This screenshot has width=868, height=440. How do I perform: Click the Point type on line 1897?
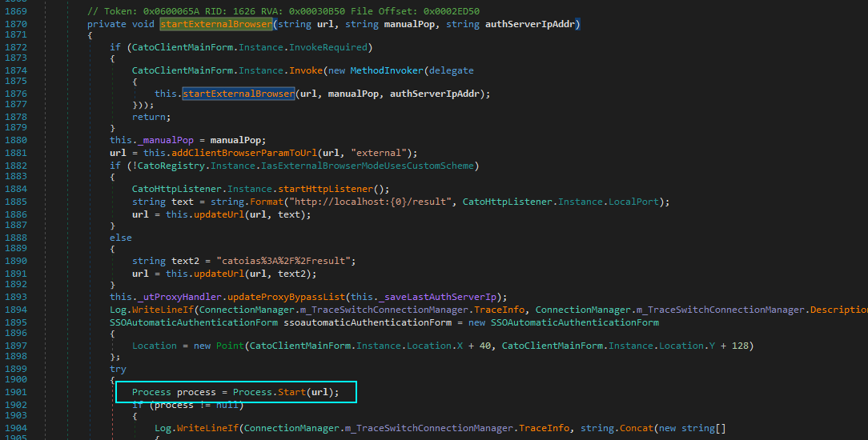pyautogui.click(x=231, y=346)
